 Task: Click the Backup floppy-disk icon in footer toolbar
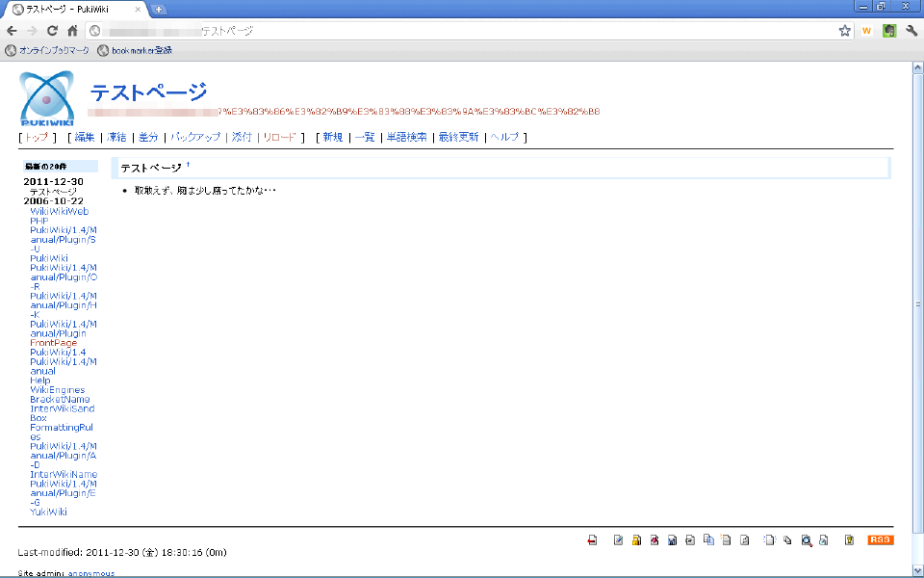[x=673, y=539]
